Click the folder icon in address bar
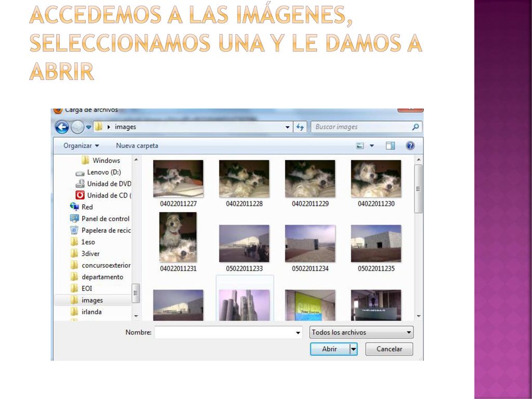Viewport: 532px width, 399px height. 99,127
